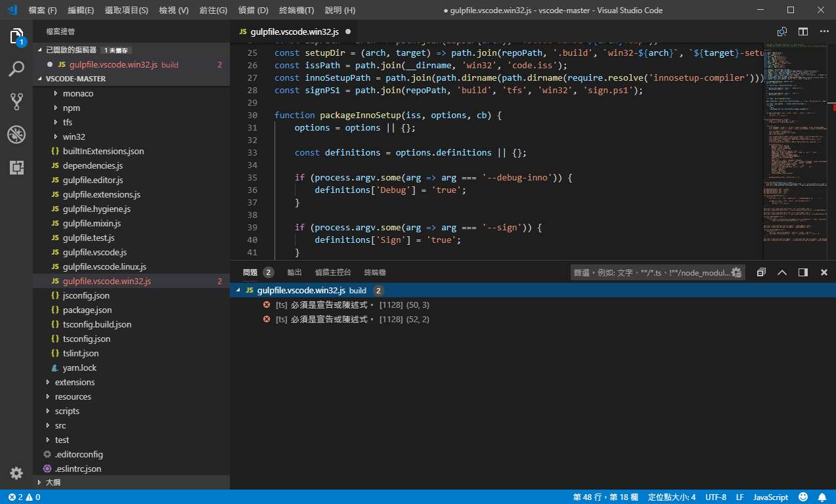
Task: Click the problems filter input field
Action: coord(650,272)
